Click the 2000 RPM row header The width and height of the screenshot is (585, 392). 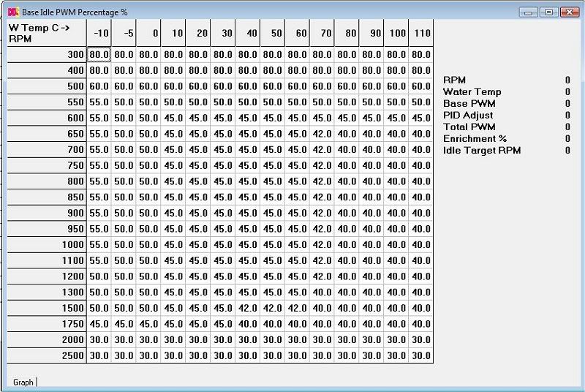click(x=47, y=339)
